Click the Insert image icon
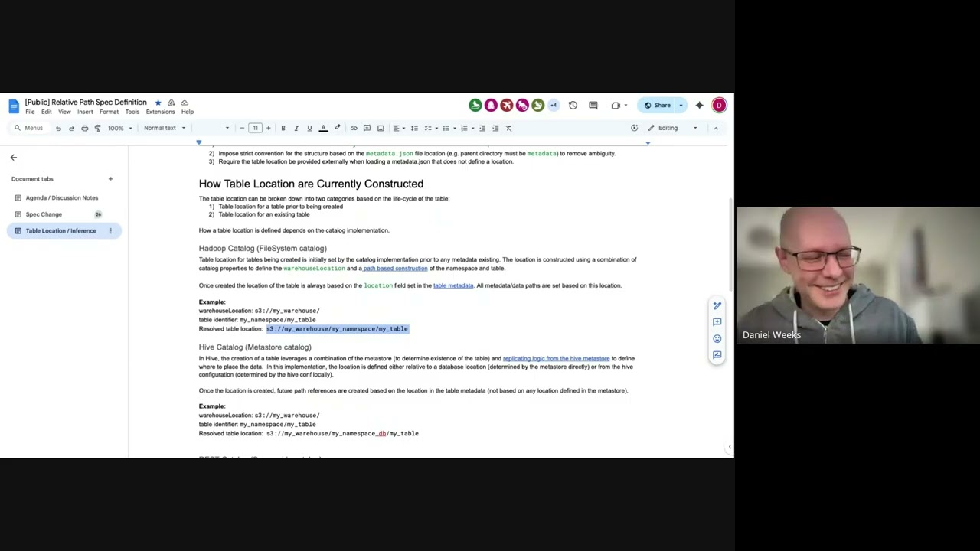This screenshot has height=551, width=980. click(381, 129)
